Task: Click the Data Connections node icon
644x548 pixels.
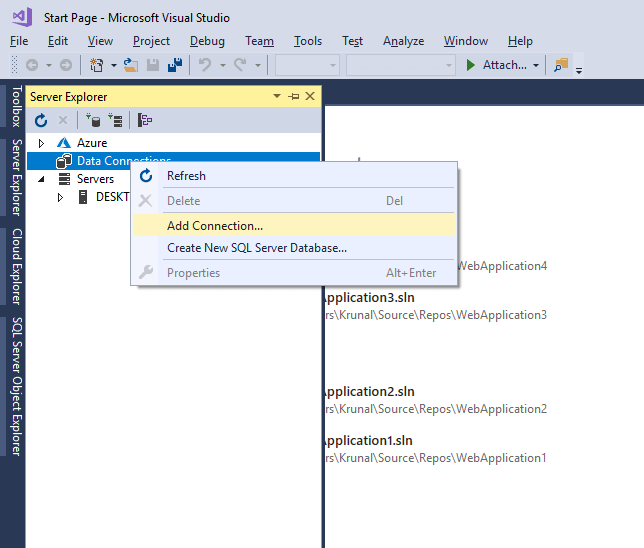Action: [64, 161]
